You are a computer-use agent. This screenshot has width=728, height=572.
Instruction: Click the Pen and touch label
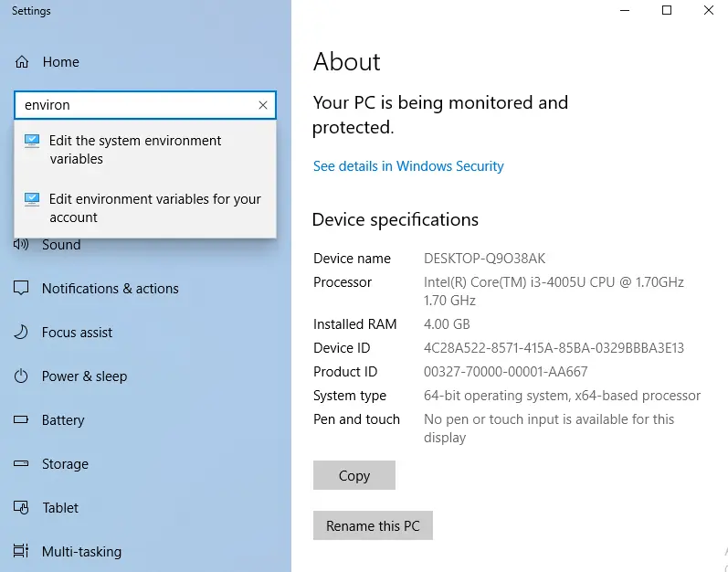pos(356,419)
